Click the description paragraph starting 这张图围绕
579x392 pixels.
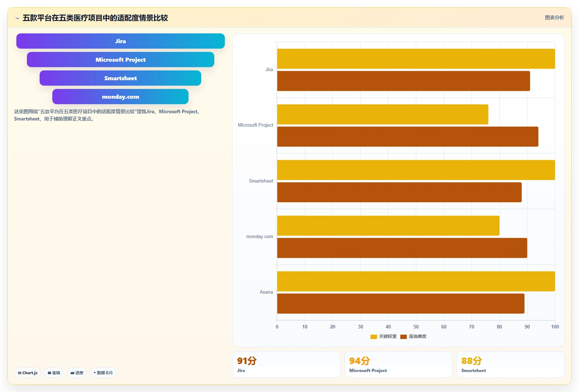[x=108, y=115]
